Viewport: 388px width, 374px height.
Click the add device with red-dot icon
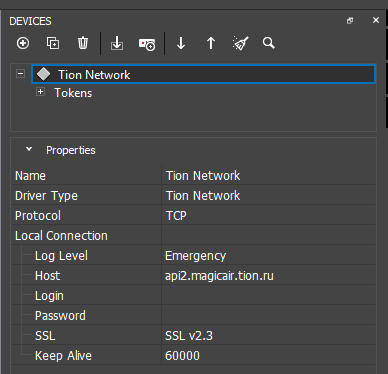coord(147,44)
